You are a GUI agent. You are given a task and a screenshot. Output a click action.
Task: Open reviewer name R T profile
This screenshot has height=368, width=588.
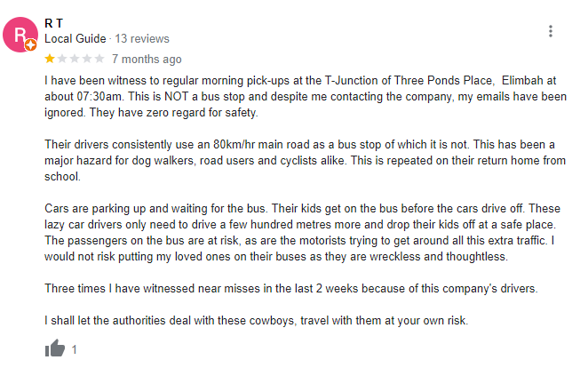click(x=53, y=23)
